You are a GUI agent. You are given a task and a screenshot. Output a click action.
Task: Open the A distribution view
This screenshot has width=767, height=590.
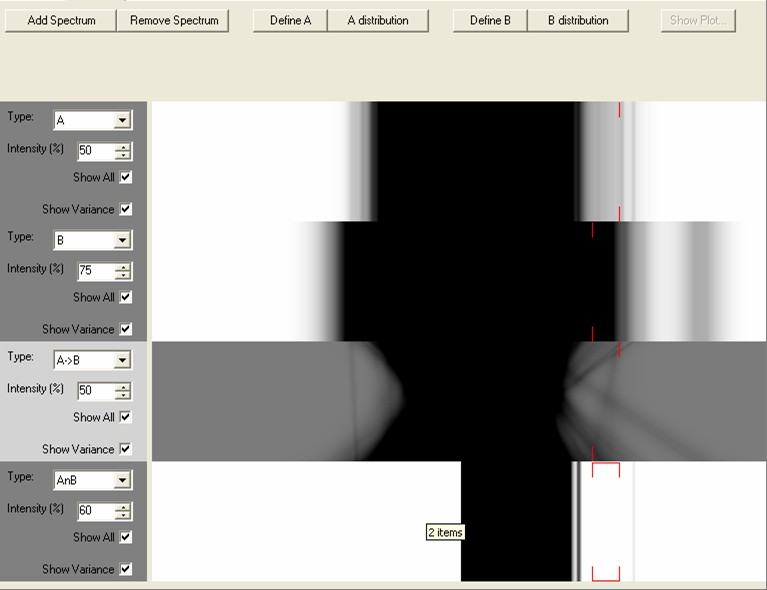(x=379, y=20)
